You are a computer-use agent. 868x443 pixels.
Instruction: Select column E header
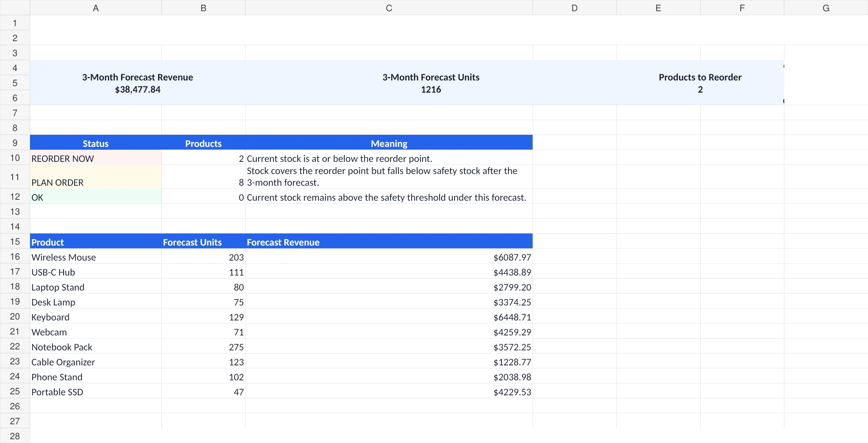point(658,7)
